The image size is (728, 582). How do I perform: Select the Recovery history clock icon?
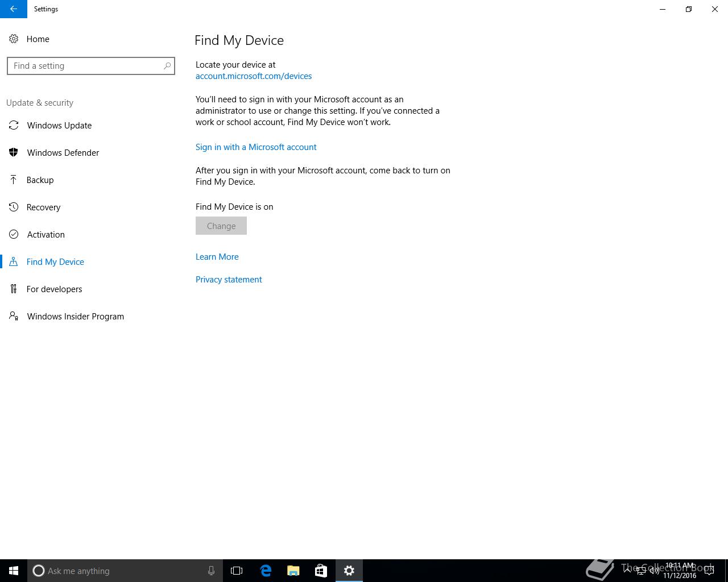tap(14, 207)
